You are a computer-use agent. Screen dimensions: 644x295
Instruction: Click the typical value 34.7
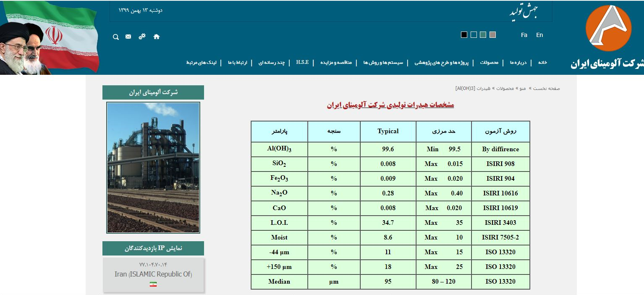(388, 223)
